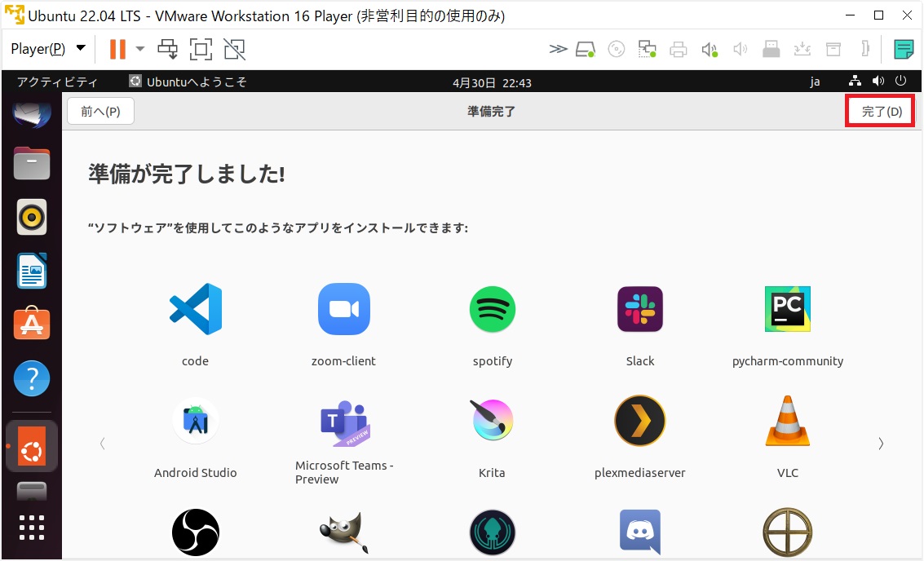
Task: Open the Ubuntuへようこそ app menu
Action: coord(188,82)
